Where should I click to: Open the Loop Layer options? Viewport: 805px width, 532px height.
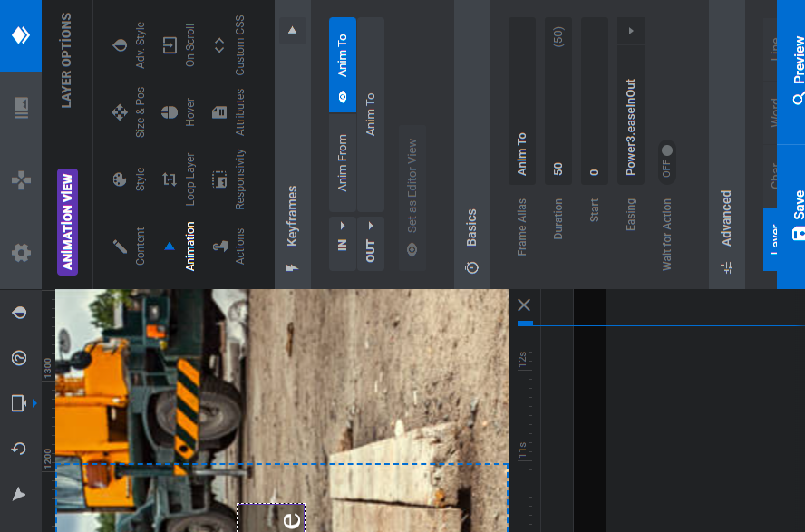pyautogui.click(x=170, y=179)
